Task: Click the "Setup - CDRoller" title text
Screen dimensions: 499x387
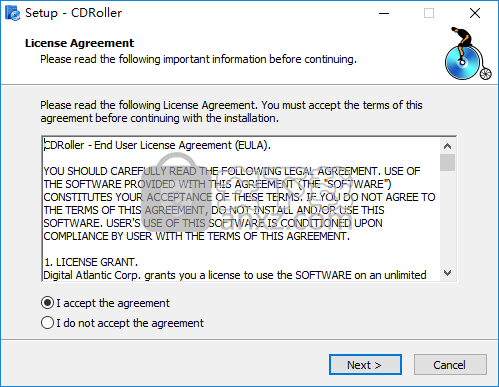Action: [73, 13]
